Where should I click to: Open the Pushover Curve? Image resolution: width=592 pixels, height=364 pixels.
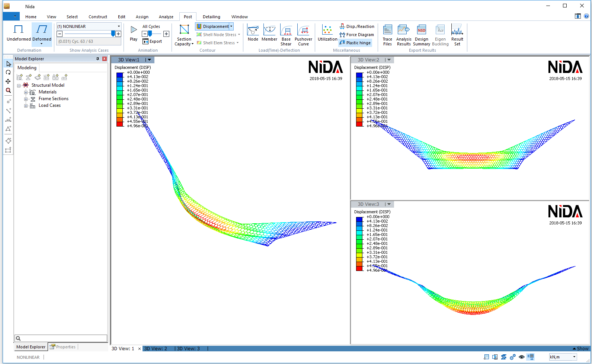pyautogui.click(x=304, y=35)
